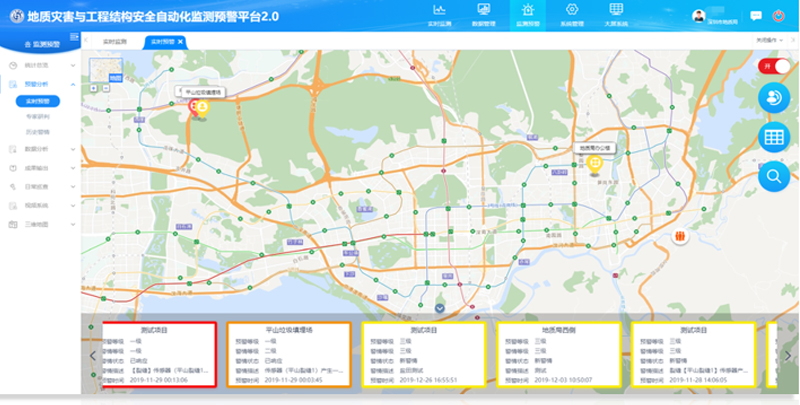Click the red power logout icon
The width and height of the screenshot is (800, 405).
(x=779, y=16)
